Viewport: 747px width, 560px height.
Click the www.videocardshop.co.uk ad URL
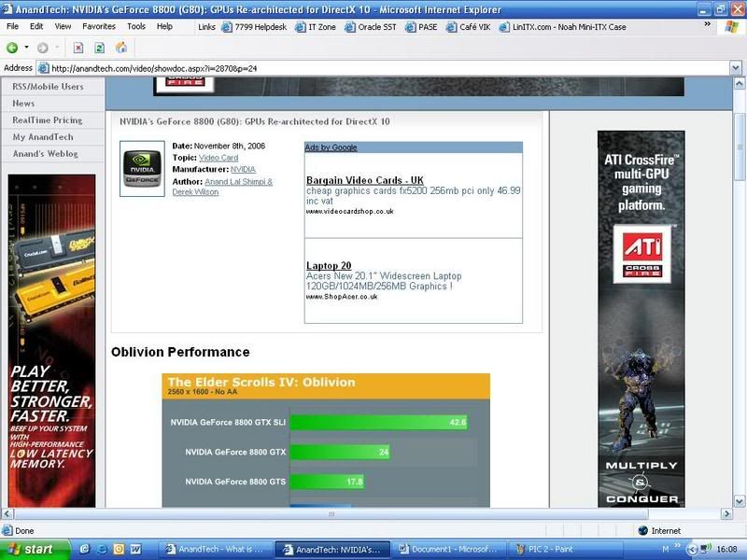tap(349, 212)
